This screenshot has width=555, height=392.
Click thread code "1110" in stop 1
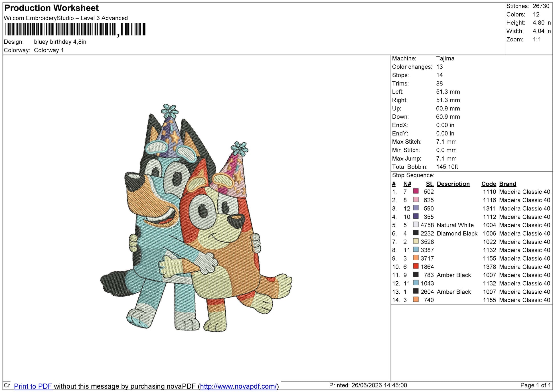[x=489, y=192]
